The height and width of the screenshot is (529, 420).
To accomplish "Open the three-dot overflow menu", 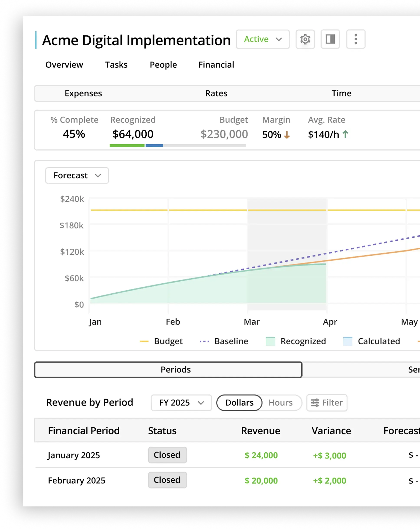I will [x=355, y=39].
